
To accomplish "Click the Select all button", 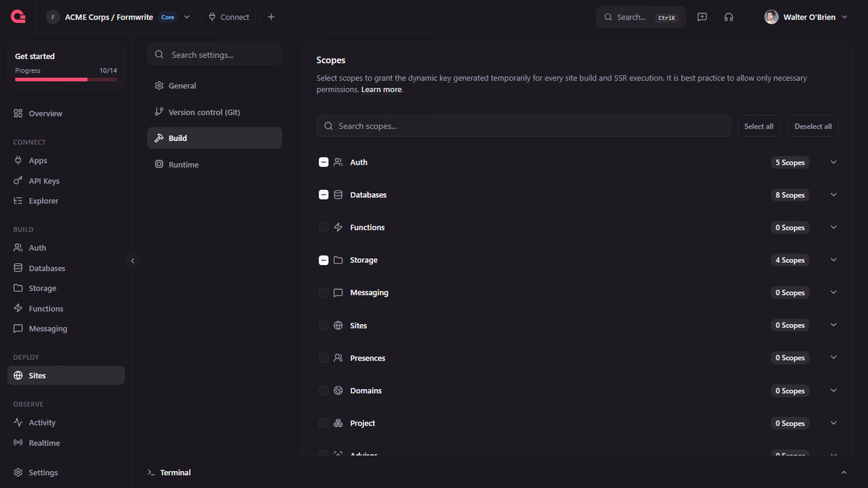I will point(759,126).
